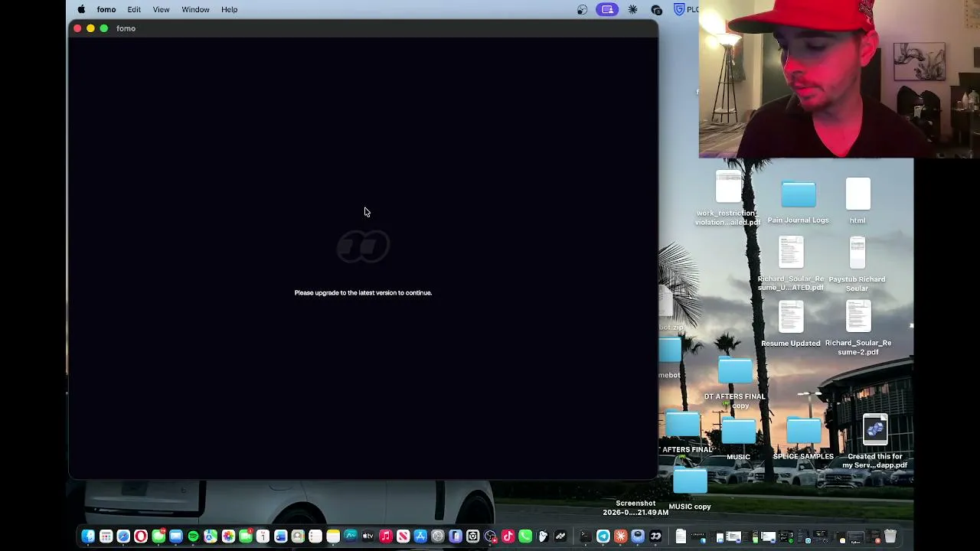Select the Richard_Soular_Resume_U...ATED.pdf desktop file
This screenshot has width=980, height=551.
tap(791, 253)
